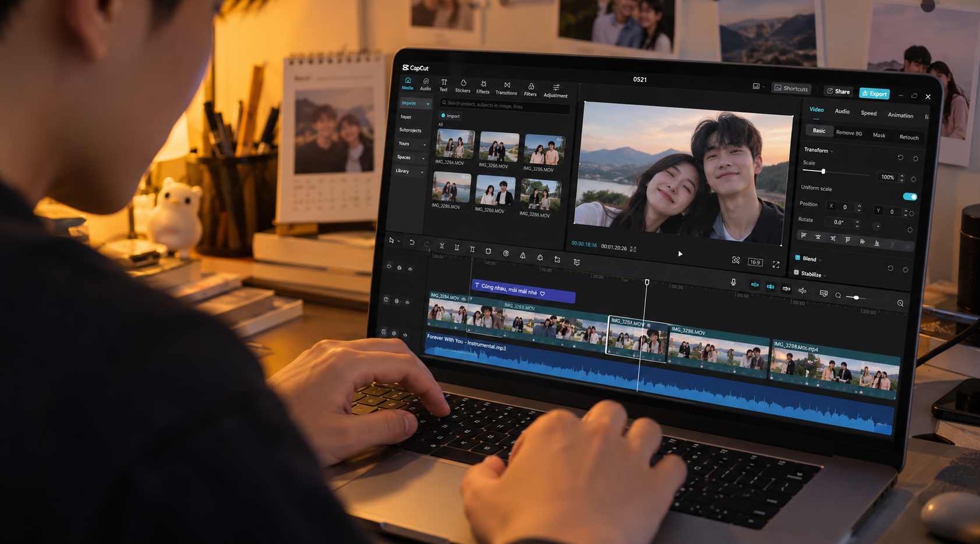Switch to the Speed properties tab
This screenshot has height=544, width=980.
tap(868, 113)
